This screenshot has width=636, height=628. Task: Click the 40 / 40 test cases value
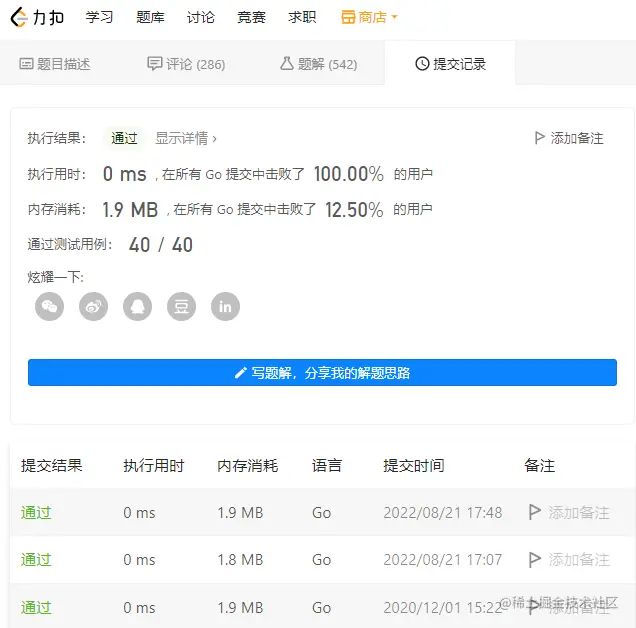click(x=161, y=245)
